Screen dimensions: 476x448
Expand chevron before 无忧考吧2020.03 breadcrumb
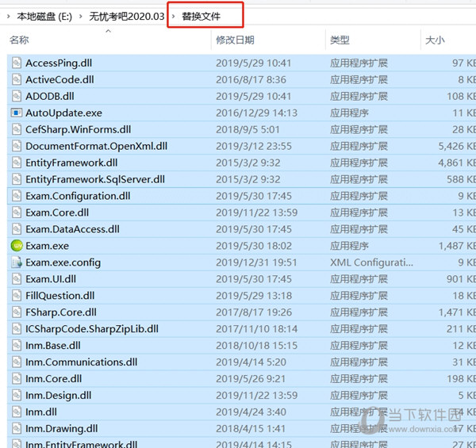81,17
